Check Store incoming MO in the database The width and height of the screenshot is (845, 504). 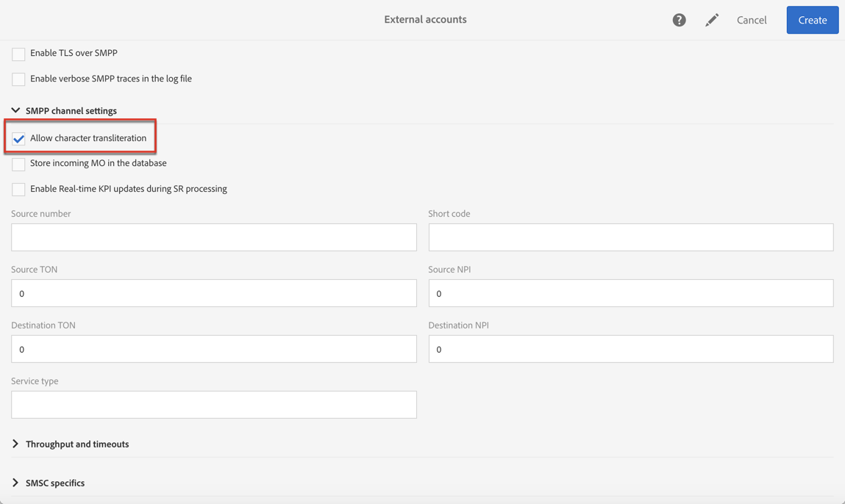pos(18,165)
